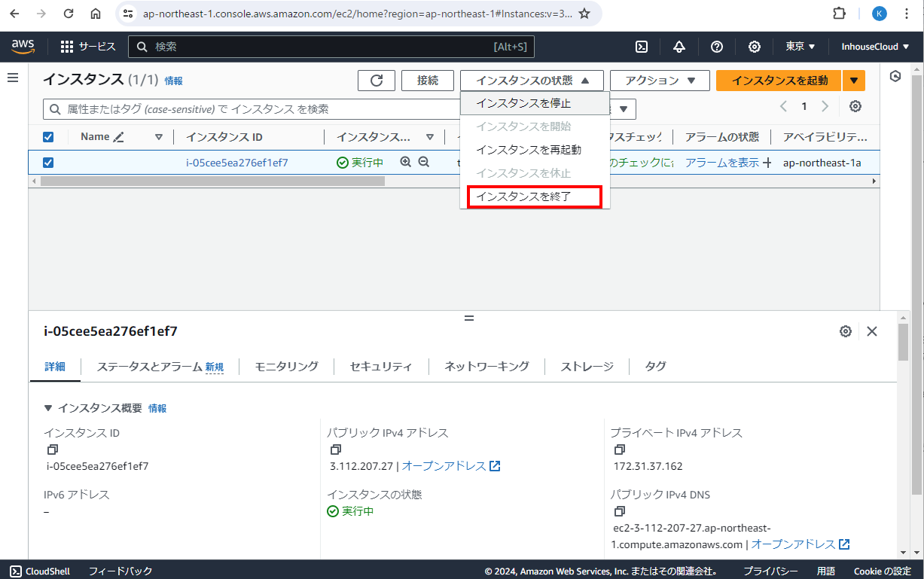Expand the 東京 region selector

click(x=800, y=47)
